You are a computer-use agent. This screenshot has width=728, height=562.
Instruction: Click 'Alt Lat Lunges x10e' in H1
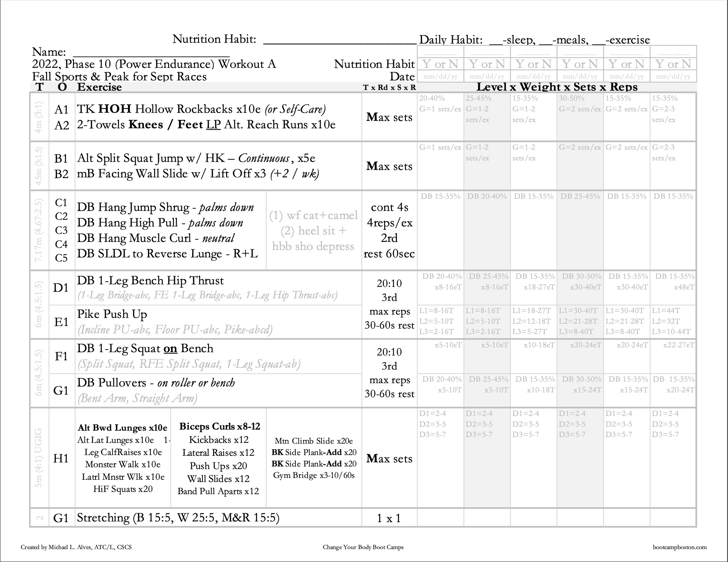point(115,440)
